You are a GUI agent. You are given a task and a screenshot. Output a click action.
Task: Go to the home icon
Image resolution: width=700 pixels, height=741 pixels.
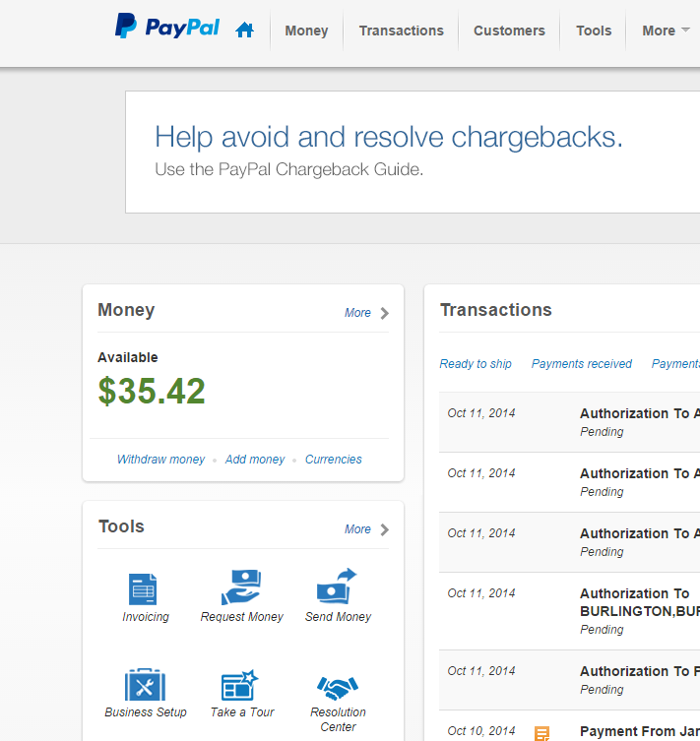point(244,30)
